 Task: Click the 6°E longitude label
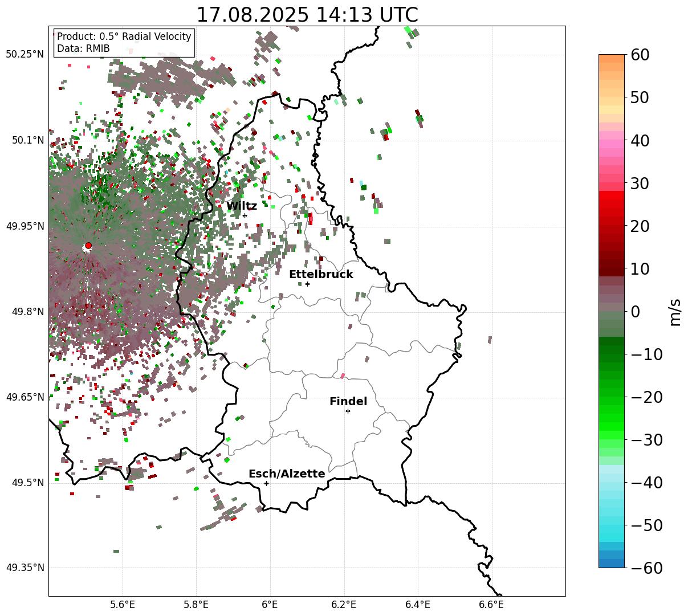tap(270, 605)
